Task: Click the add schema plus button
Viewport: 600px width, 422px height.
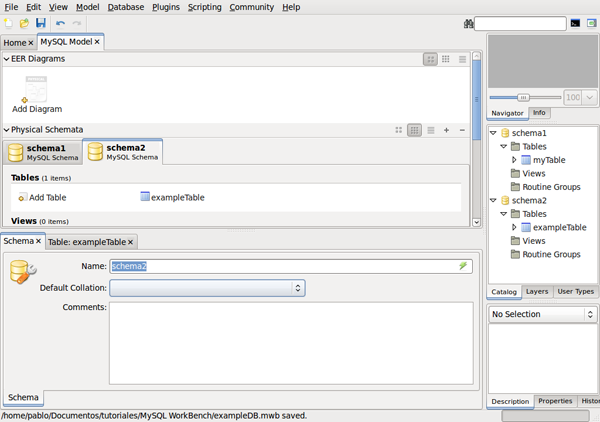Action: click(x=446, y=130)
